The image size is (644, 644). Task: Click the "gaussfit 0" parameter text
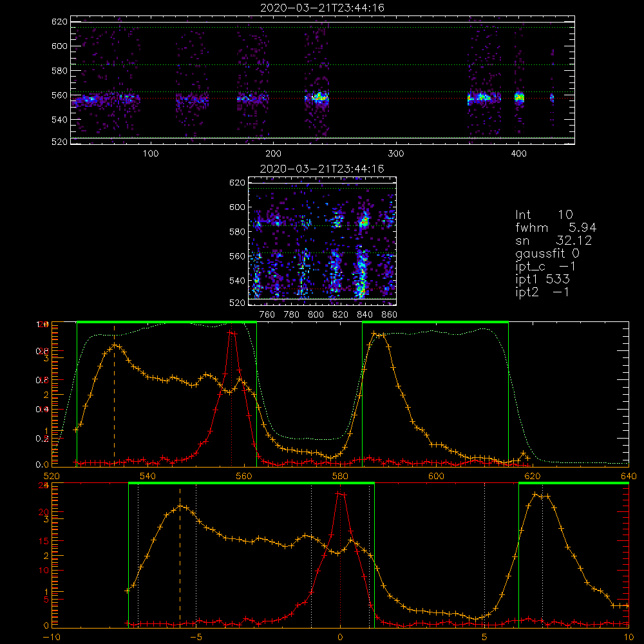click(x=547, y=253)
